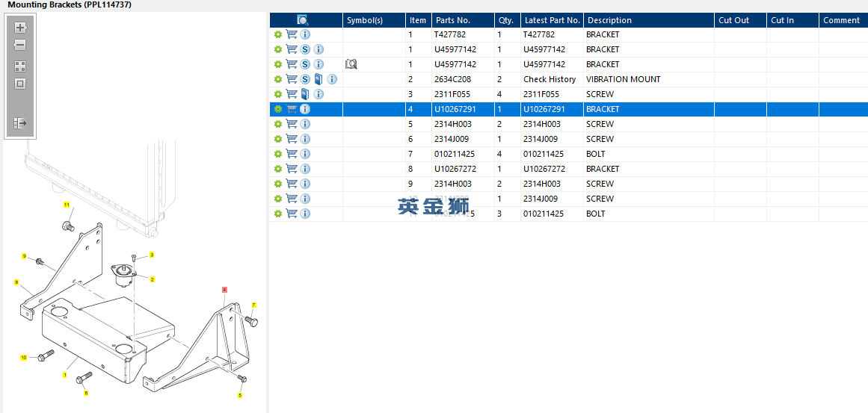Add T427782 bracket to cart
The width and height of the screenshot is (868, 413).
point(292,34)
